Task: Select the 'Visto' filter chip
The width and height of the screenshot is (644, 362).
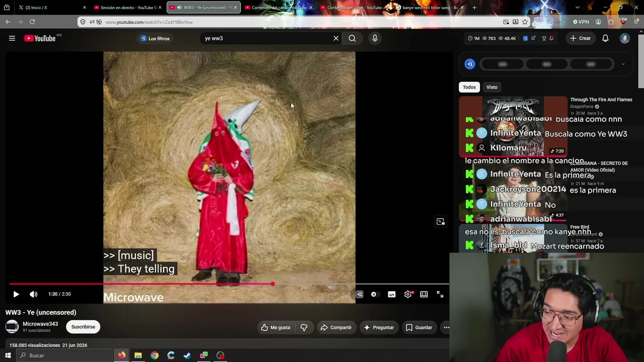Action: (x=492, y=87)
